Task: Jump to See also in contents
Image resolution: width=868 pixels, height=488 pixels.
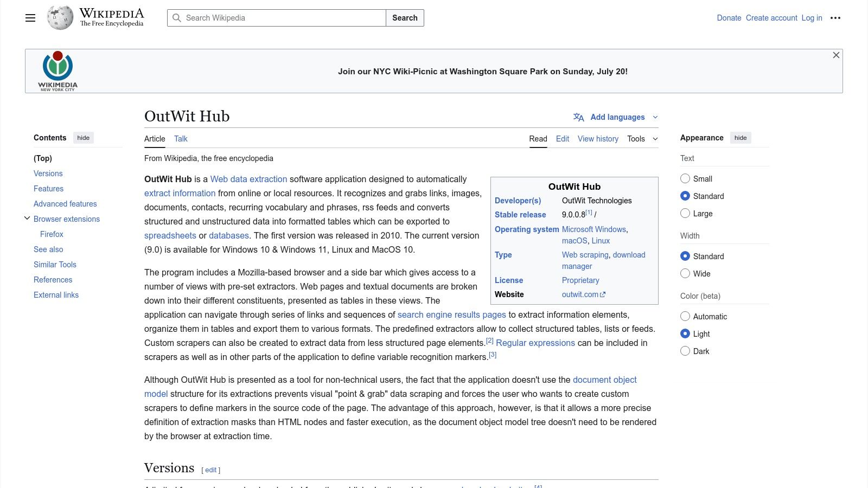Action: [48, 249]
